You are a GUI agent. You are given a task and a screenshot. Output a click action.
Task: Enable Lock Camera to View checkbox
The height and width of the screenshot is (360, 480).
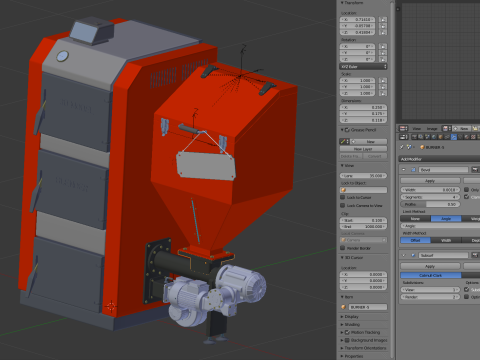click(x=342, y=205)
